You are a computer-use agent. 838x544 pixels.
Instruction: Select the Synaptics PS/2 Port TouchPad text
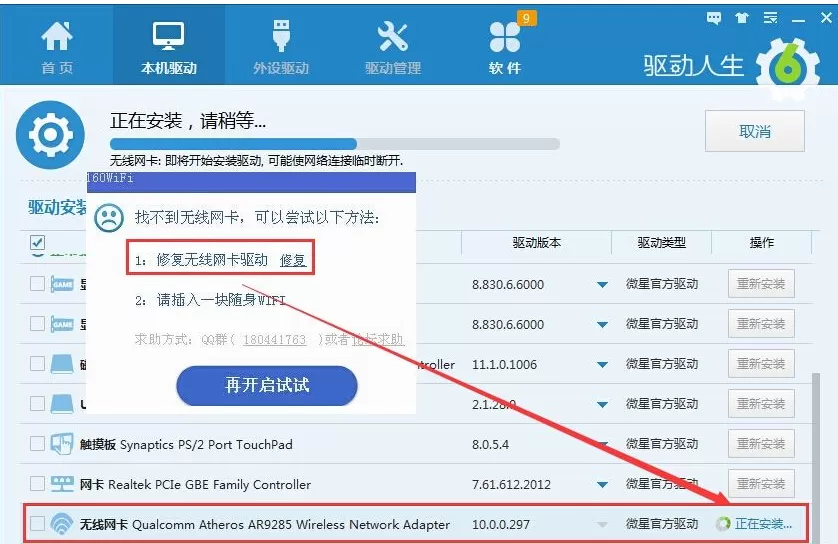click(206, 445)
